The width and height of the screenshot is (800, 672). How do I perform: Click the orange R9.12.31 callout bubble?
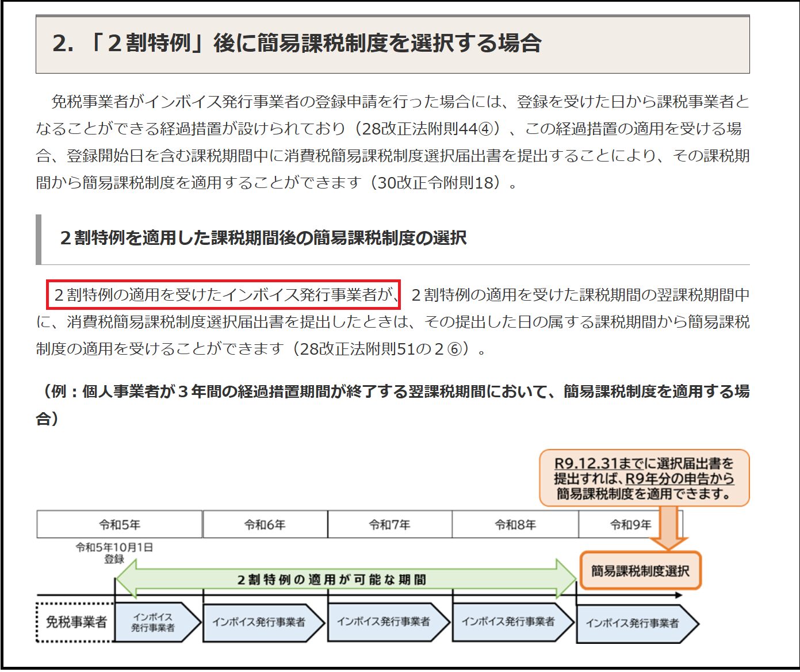[644, 478]
